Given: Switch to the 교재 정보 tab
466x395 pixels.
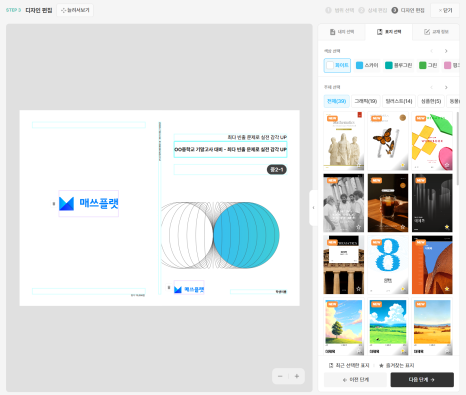Looking at the screenshot, I should (436, 32).
